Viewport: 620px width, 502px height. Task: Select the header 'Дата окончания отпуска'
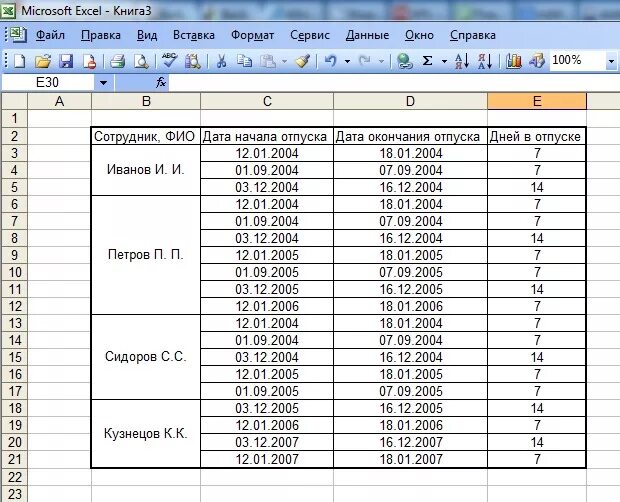(x=410, y=136)
